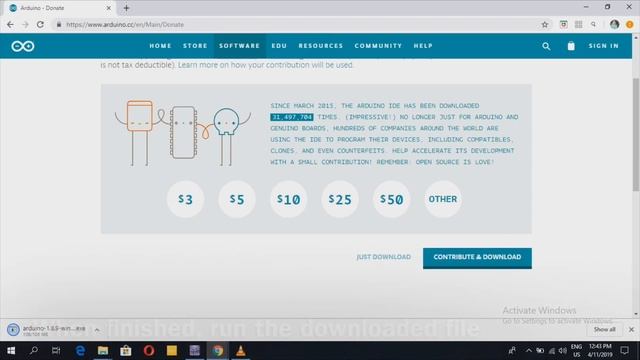
Task: Show hidden system tray icons
Action: click(529, 351)
